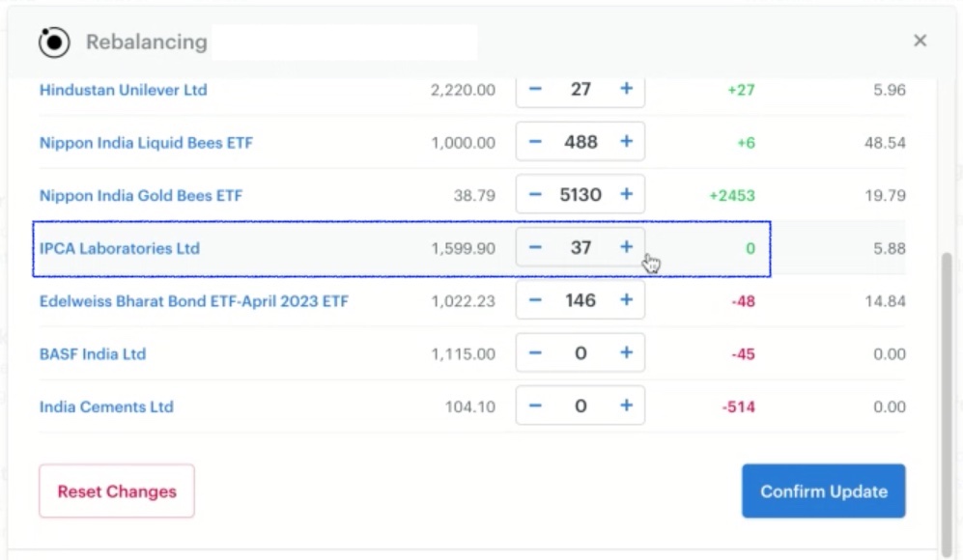Viewport: 963px width, 560px height.
Task: Click plus stepper for BASF India Ltd
Action: point(626,351)
